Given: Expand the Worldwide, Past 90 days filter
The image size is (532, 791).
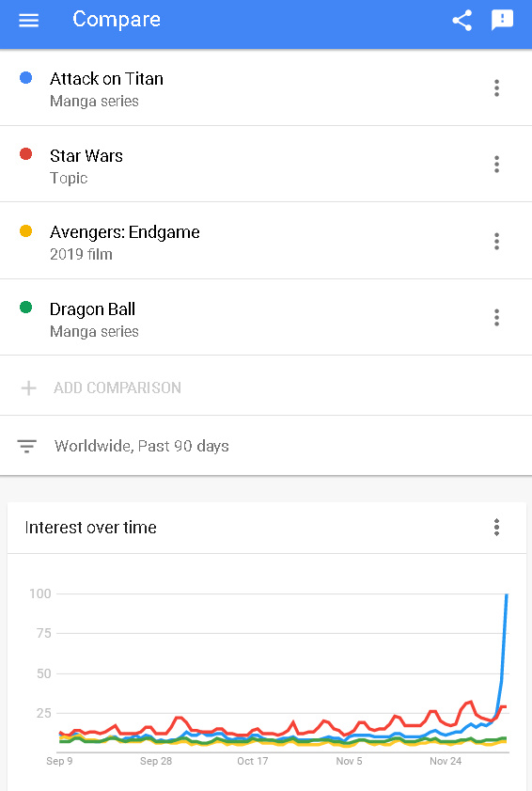Looking at the screenshot, I should (x=266, y=446).
